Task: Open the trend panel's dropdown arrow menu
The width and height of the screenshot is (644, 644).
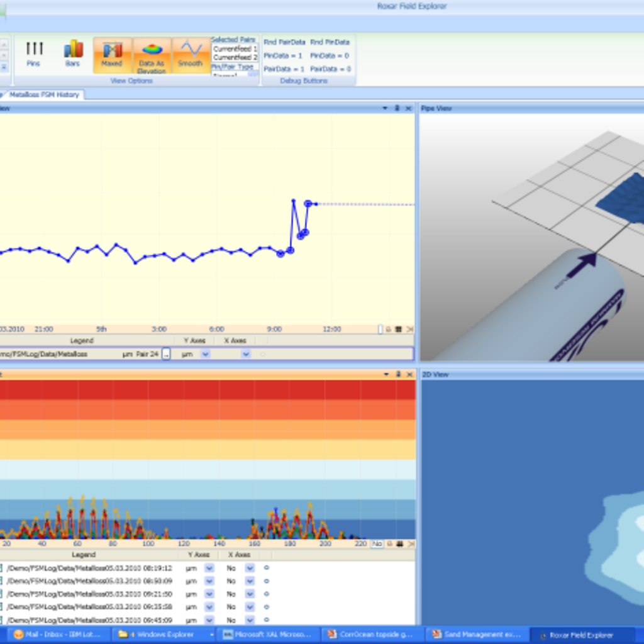Action: coord(385,108)
